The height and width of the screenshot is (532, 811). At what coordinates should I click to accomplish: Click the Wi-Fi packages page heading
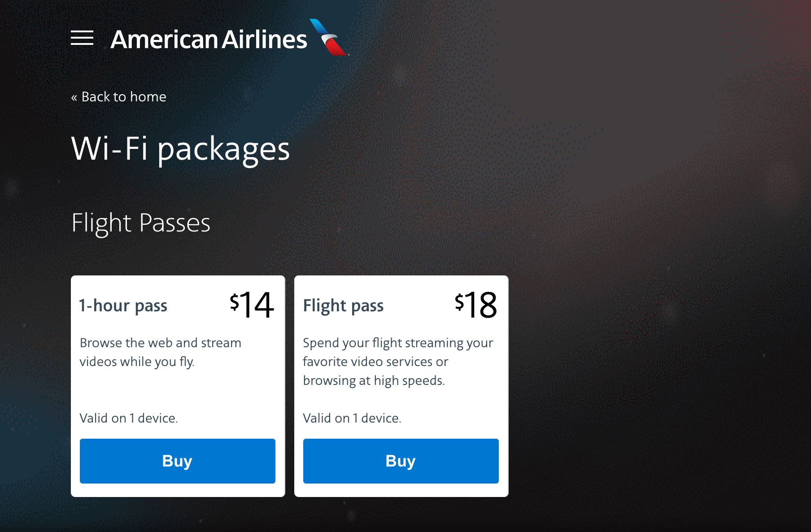click(x=180, y=148)
